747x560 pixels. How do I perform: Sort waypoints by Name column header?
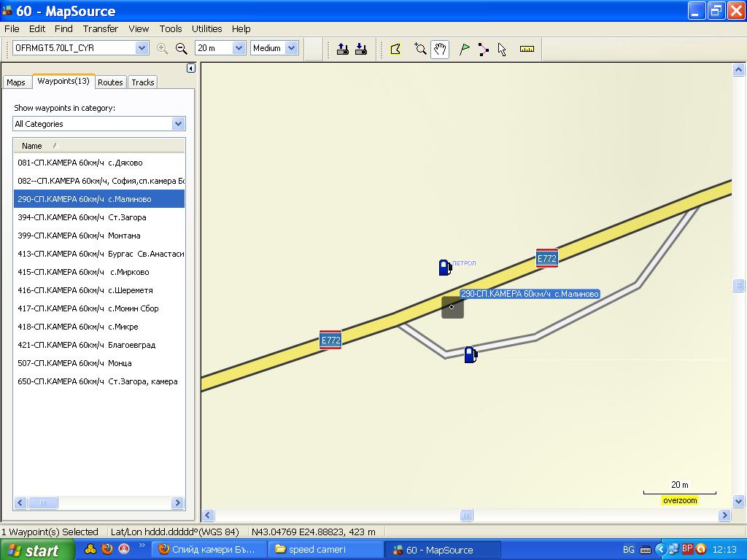pos(32,146)
